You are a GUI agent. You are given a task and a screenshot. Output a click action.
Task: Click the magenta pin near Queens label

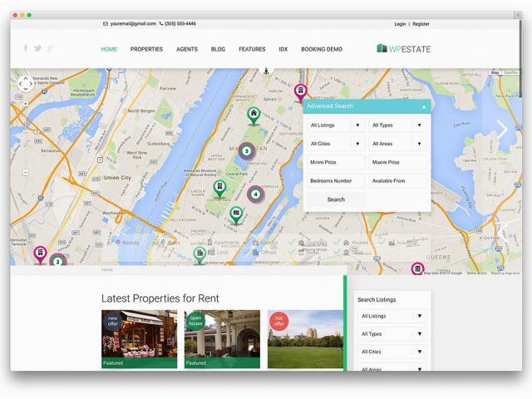(417, 268)
